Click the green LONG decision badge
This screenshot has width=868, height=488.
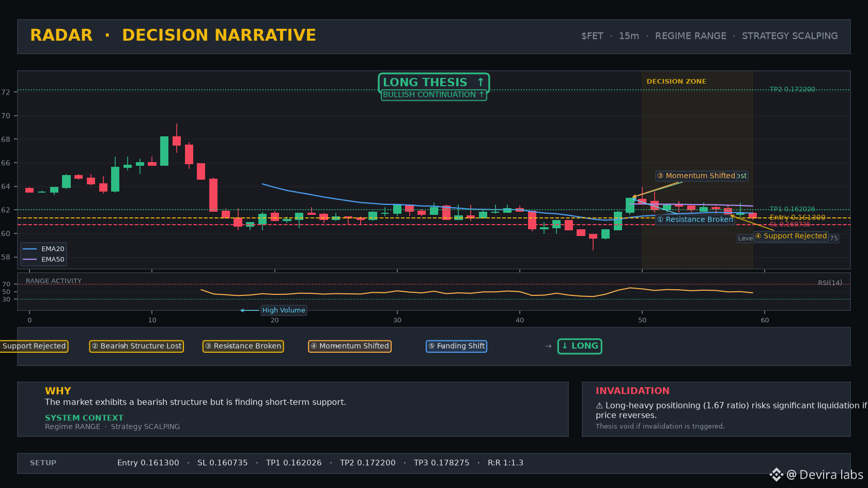(580, 346)
